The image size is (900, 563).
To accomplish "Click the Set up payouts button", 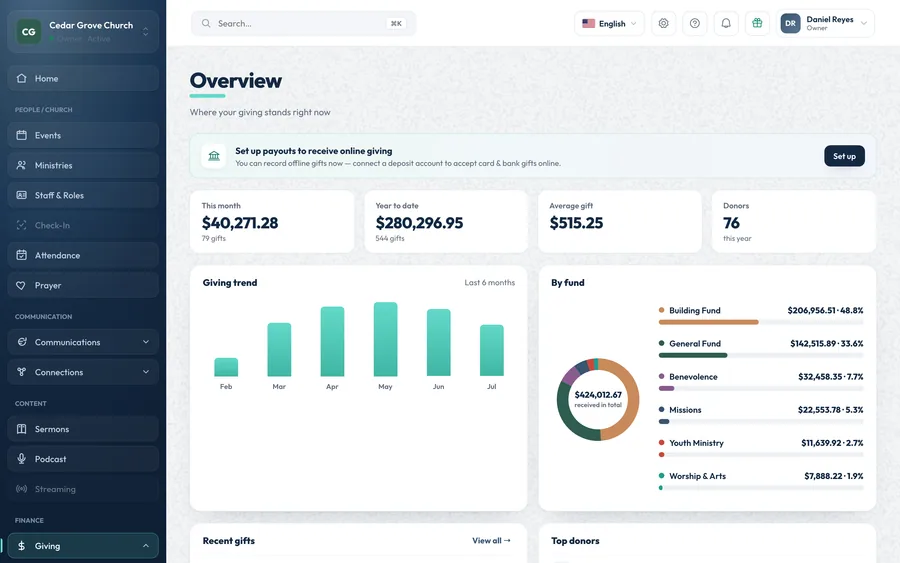I will point(844,156).
